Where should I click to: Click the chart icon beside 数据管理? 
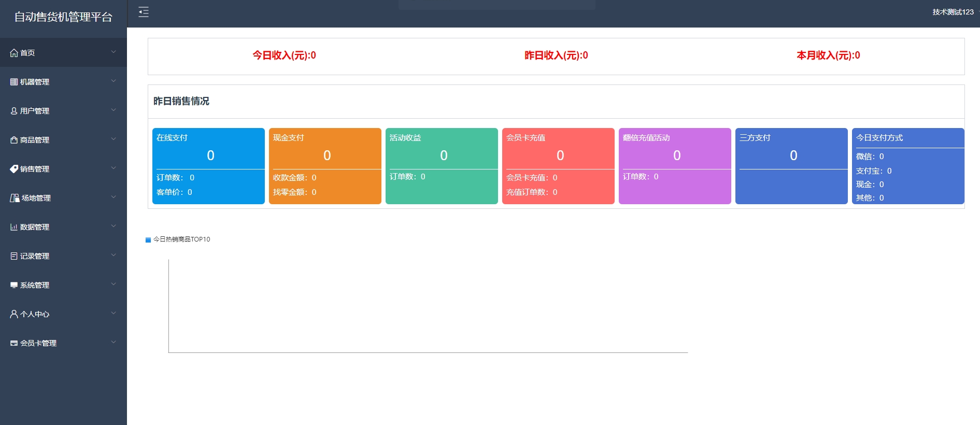pos(14,227)
